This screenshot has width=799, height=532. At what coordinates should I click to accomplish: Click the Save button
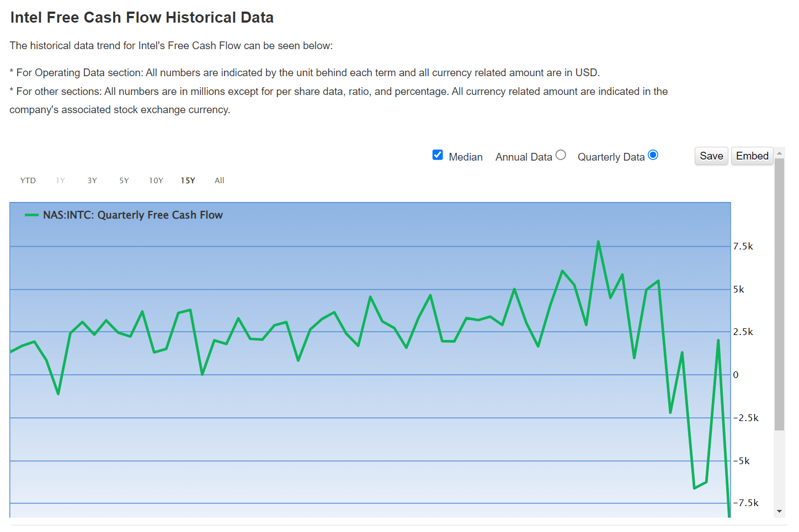click(711, 156)
